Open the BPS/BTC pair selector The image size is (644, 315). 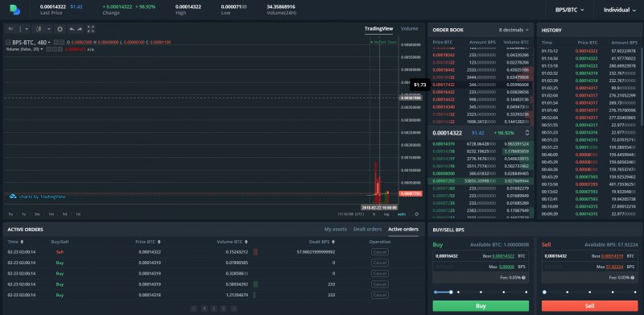[x=569, y=10]
